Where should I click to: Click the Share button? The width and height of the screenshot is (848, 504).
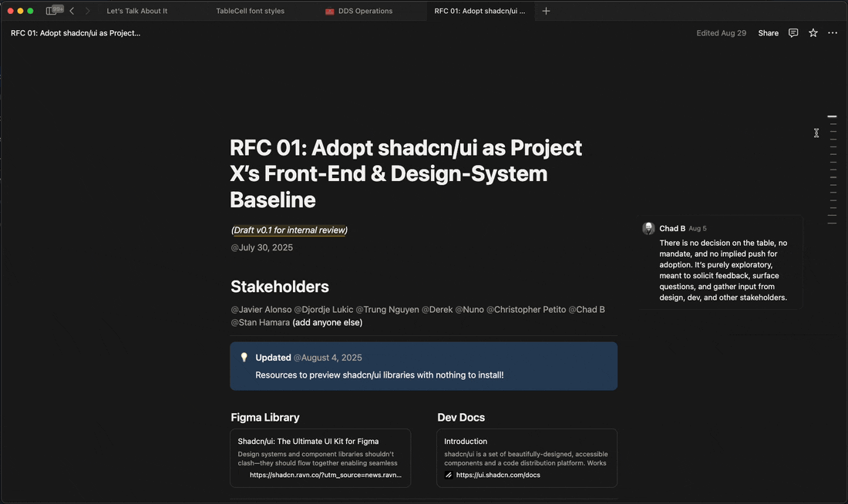768,32
